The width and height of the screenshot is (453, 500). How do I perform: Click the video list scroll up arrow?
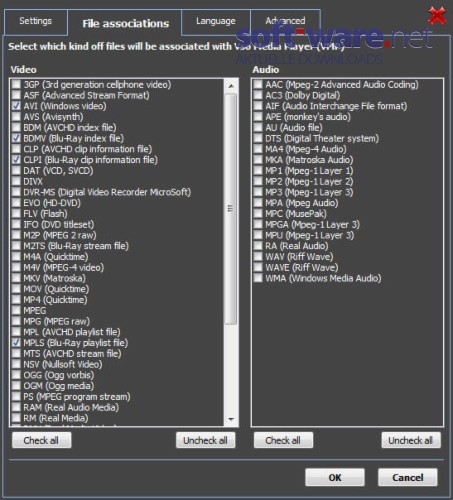231,86
